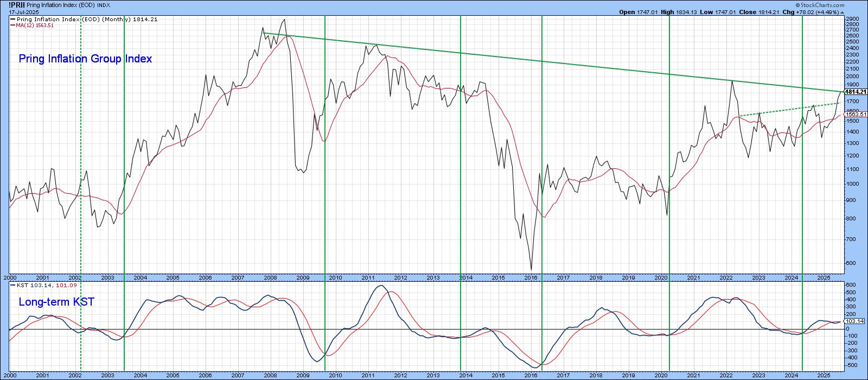
Task: Click the green up-arrow beside the Chg value
Action: click(842, 12)
